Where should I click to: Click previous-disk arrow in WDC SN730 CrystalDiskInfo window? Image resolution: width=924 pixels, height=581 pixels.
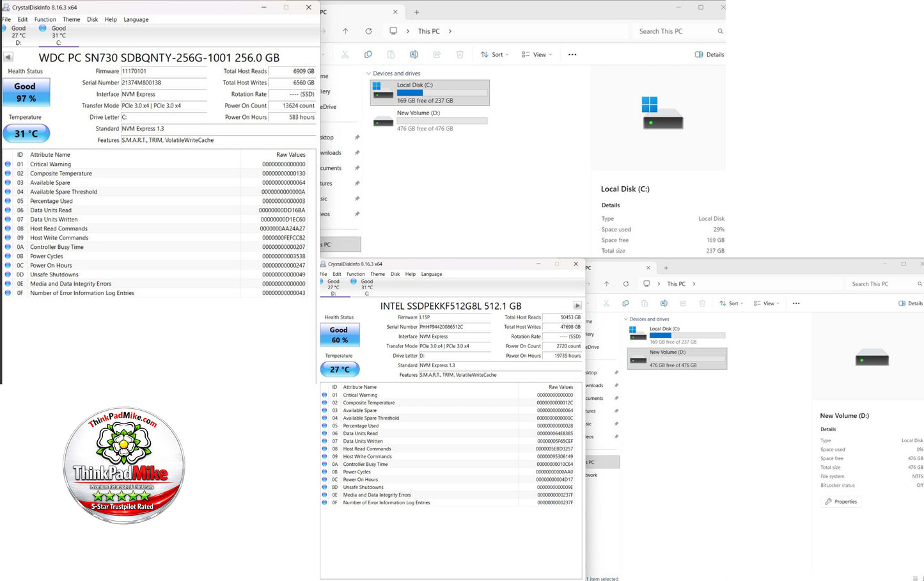pos(8,57)
